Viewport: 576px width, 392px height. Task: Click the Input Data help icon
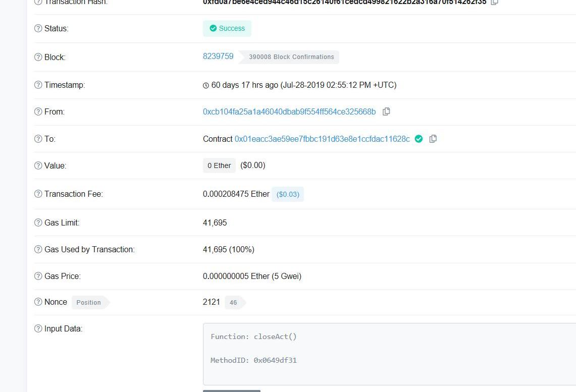pos(38,328)
